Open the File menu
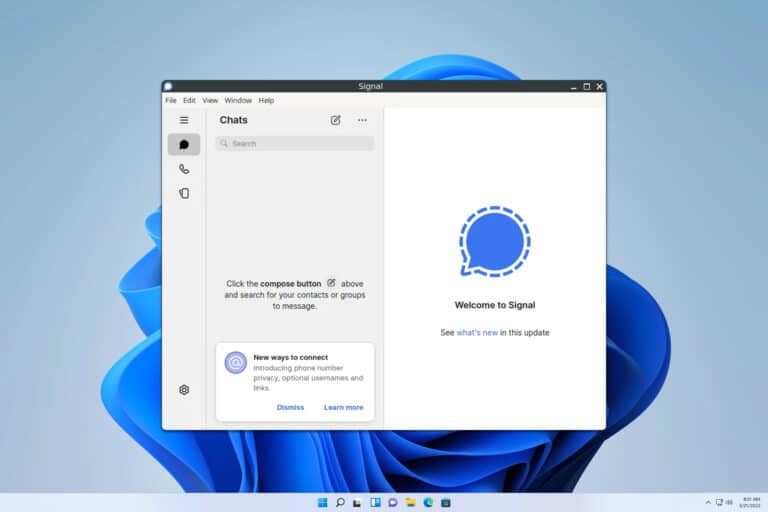Image resolution: width=768 pixels, height=512 pixels. pos(170,100)
